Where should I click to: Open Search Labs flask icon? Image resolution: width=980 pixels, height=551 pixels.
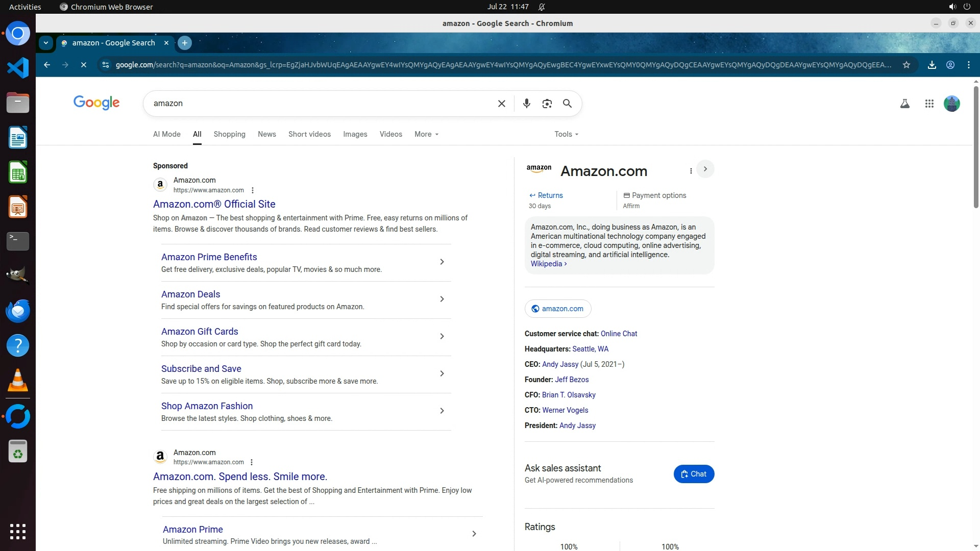pyautogui.click(x=904, y=104)
